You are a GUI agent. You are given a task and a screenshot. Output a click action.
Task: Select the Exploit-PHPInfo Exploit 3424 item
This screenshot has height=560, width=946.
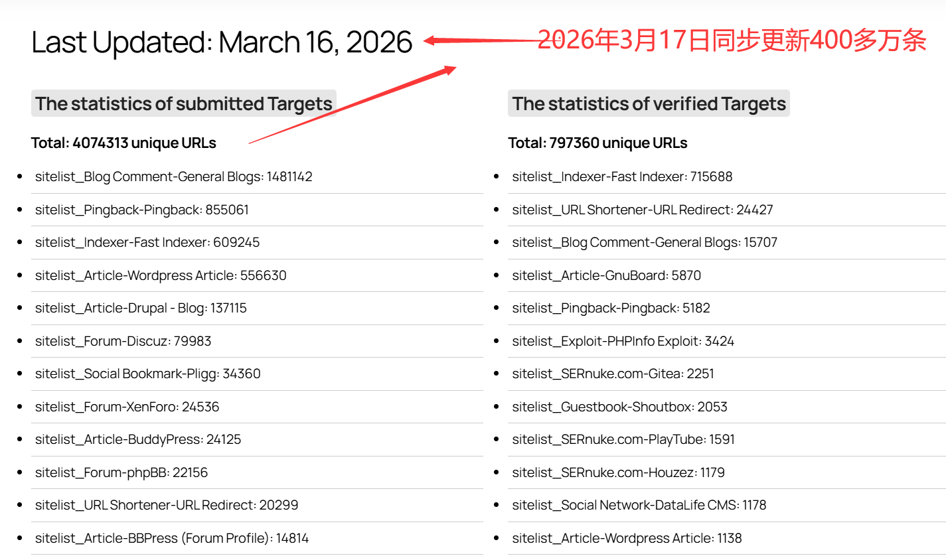pos(623,341)
